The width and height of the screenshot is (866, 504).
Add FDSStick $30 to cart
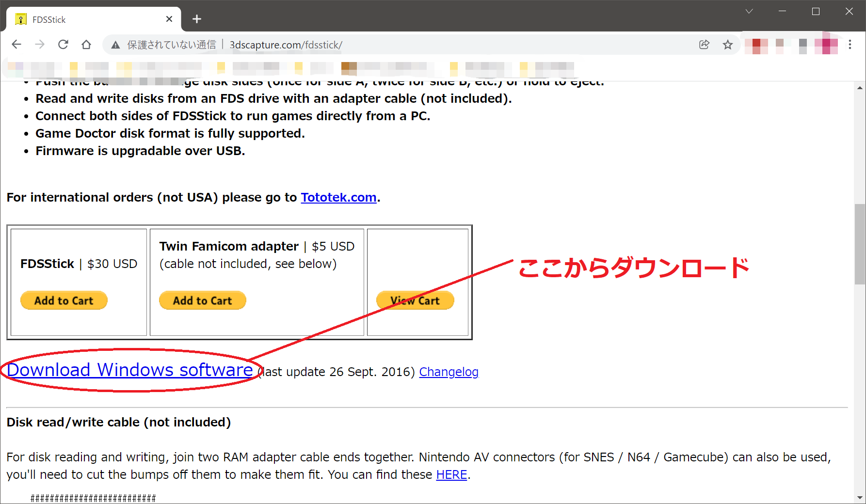(64, 300)
